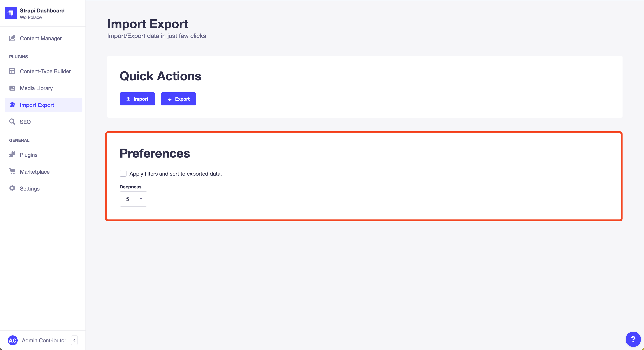The width and height of the screenshot is (644, 350).
Task: Click the Media Library icon
Action: 12,88
